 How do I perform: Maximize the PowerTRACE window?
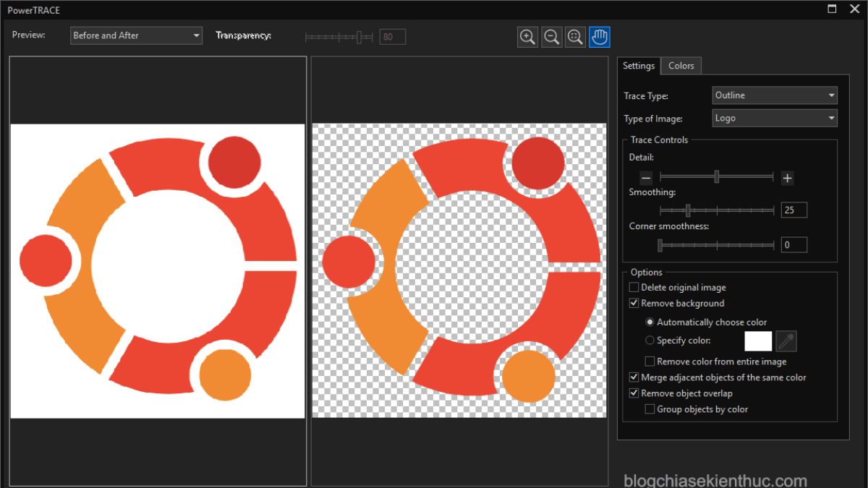pos(832,9)
